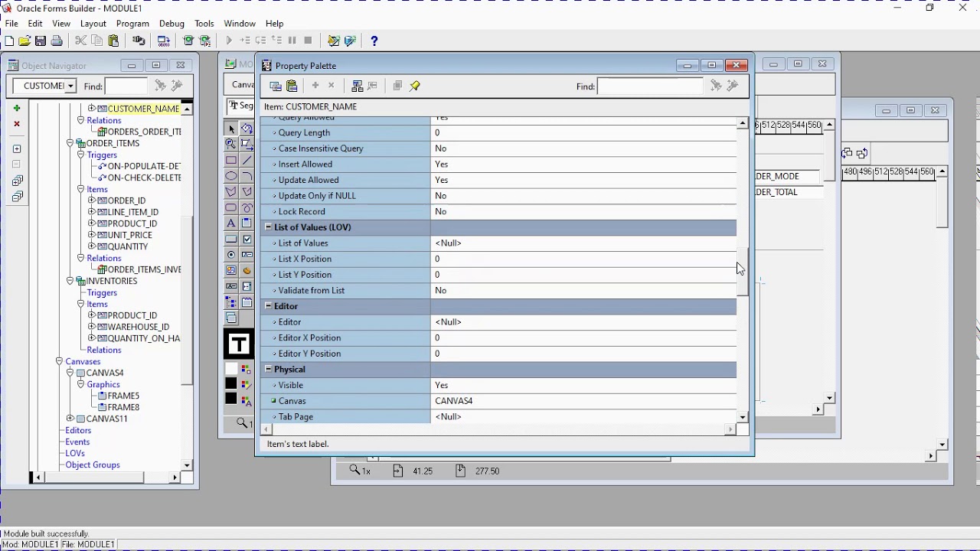
Task: Click the Paste clipboard icon in main toolbar
Action: click(x=113, y=41)
